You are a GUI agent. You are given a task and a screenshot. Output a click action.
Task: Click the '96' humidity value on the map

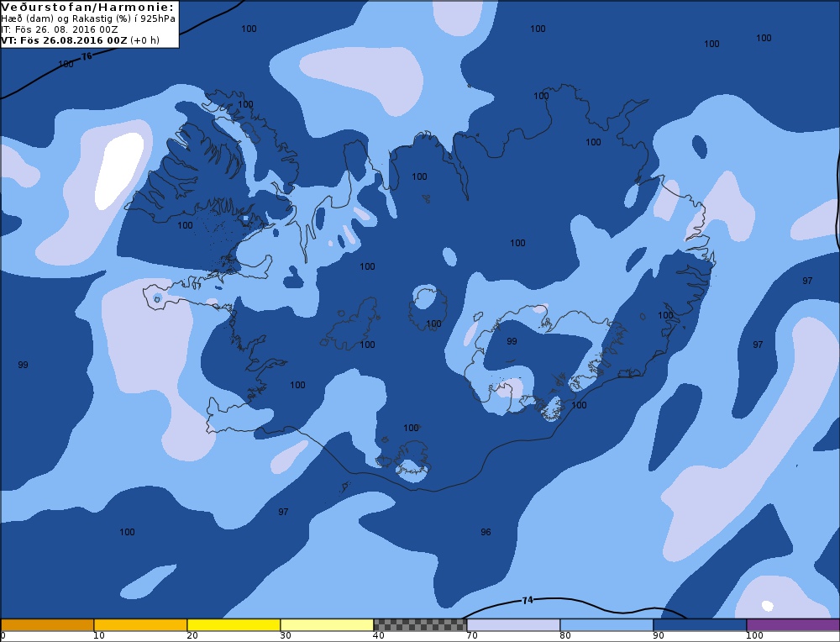pos(486,532)
